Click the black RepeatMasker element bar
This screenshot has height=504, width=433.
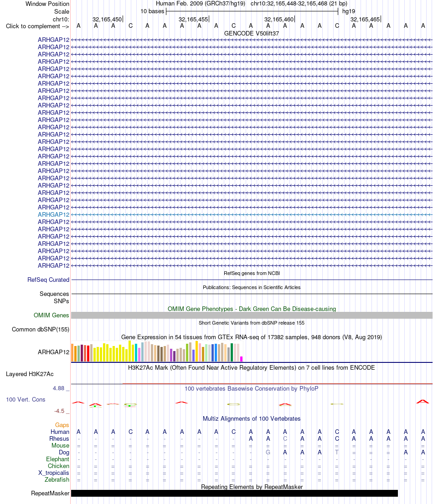(235, 494)
